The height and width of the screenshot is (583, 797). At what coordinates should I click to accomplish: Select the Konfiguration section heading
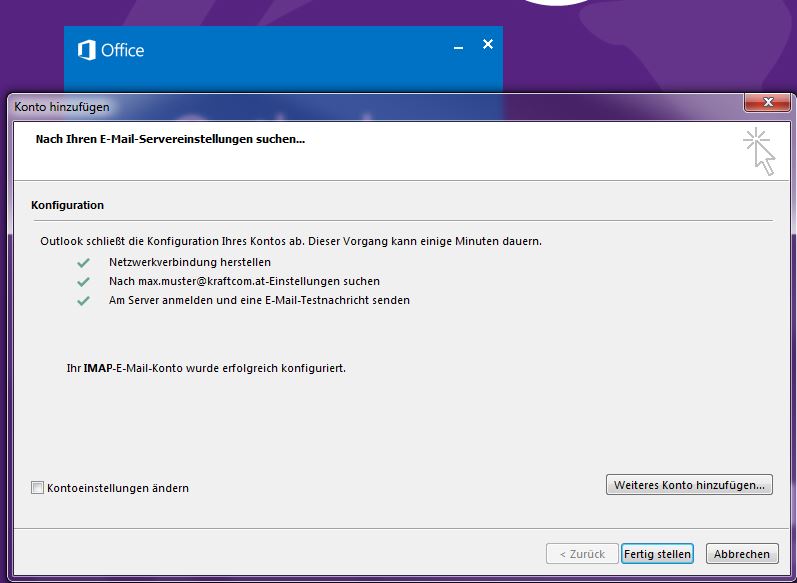coord(68,205)
